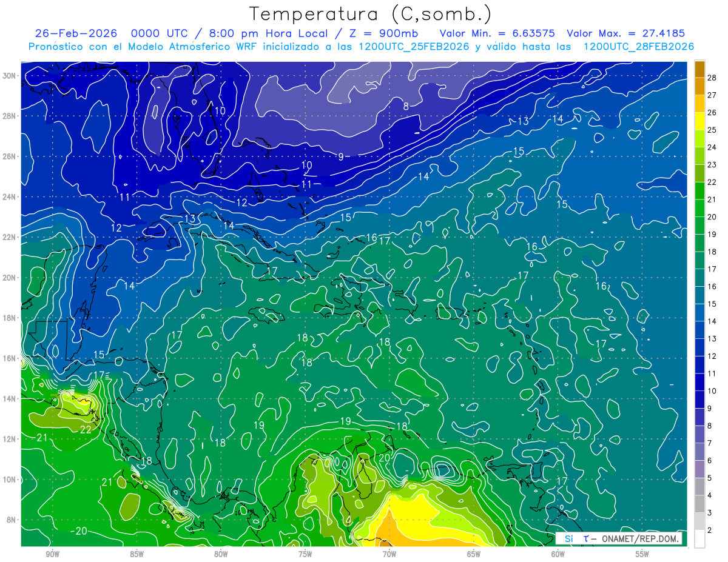The width and height of the screenshot is (728, 562).
Task: Click the valid-until time '1200UTC_28FEB2026'
Action: [x=639, y=47]
